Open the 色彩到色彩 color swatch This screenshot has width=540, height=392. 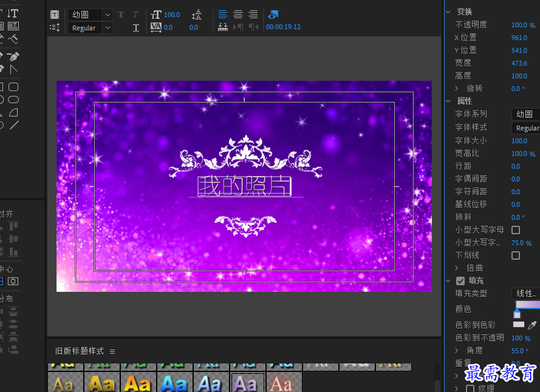coord(519,325)
